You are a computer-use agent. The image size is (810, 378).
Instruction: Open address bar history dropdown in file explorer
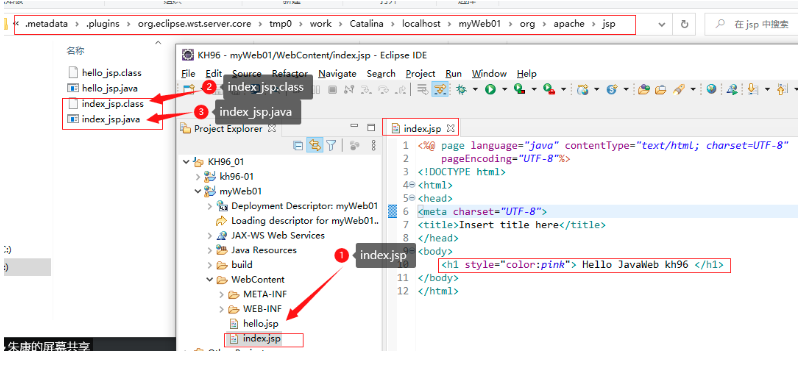coord(662,24)
